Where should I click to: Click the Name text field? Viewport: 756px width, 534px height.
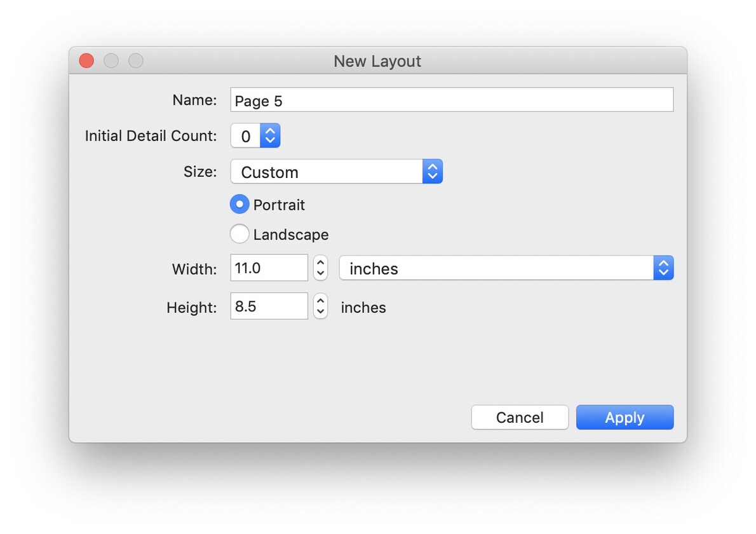click(451, 100)
